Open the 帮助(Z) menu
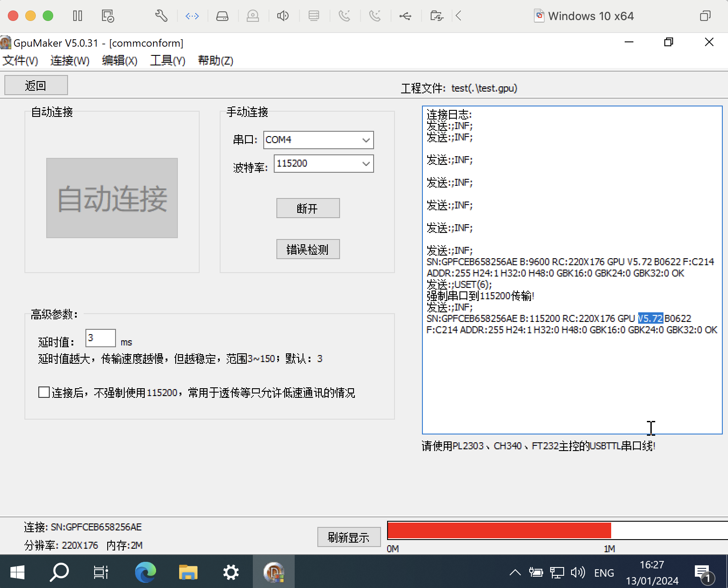This screenshot has width=728, height=588. (x=215, y=60)
